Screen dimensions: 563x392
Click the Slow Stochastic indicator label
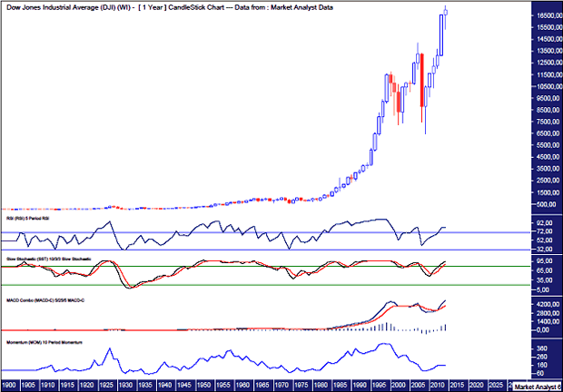(x=49, y=259)
